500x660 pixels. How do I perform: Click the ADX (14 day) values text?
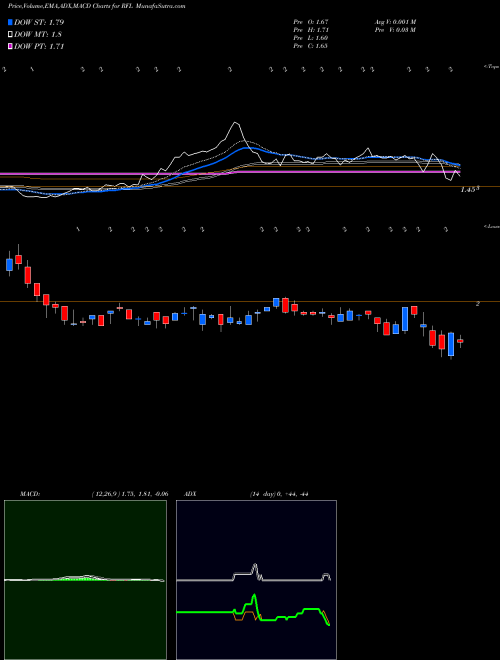coord(278,494)
